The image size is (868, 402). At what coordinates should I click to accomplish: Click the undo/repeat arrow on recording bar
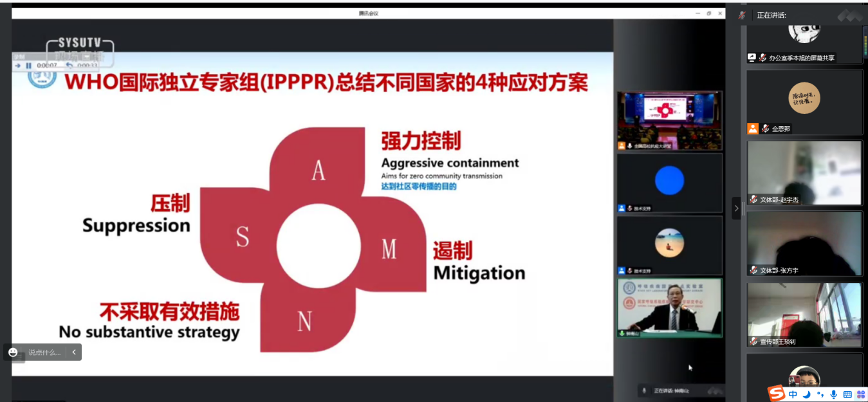click(x=69, y=66)
